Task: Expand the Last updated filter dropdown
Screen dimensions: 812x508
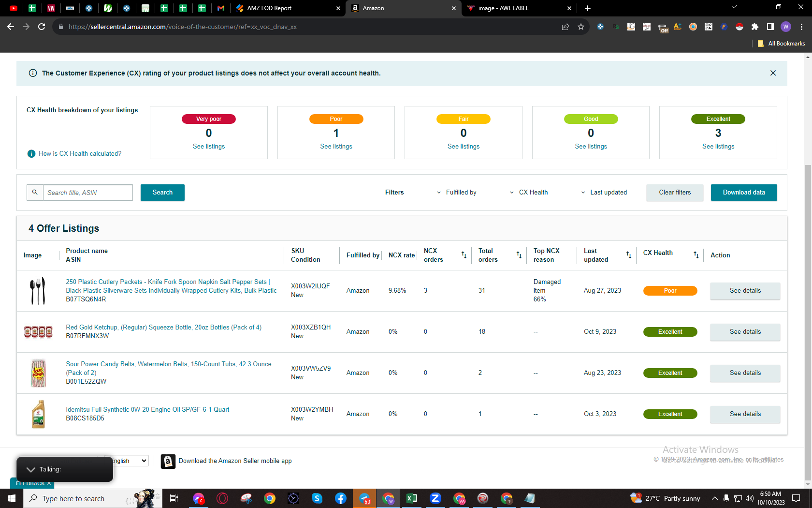Action: [604, 193]
